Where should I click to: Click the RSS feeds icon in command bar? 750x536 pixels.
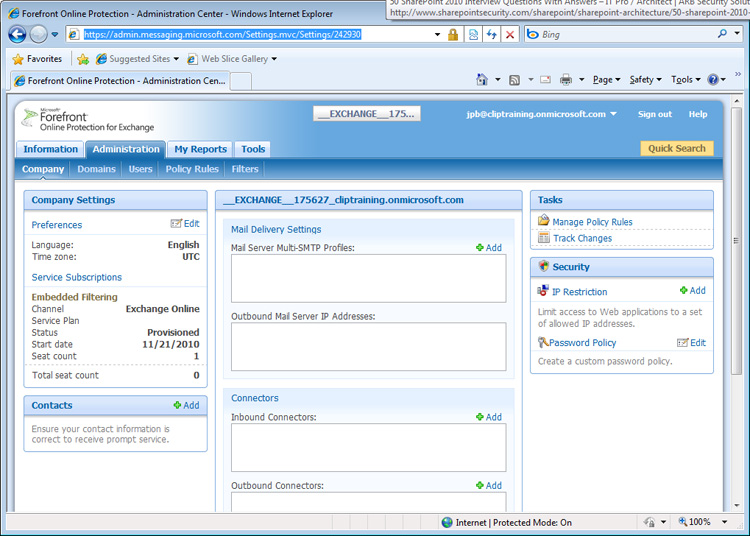pos(514,80)
